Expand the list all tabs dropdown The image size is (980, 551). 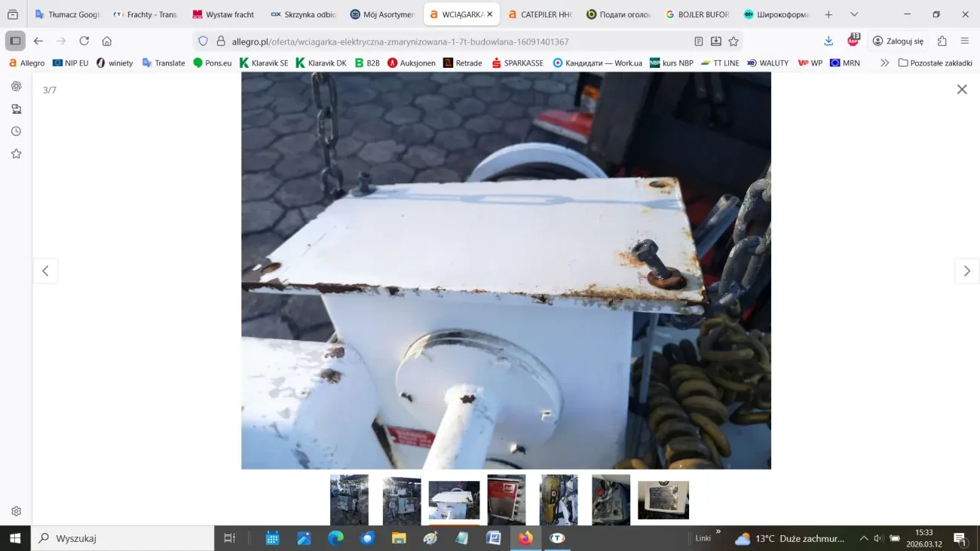(x=854, y=14)
